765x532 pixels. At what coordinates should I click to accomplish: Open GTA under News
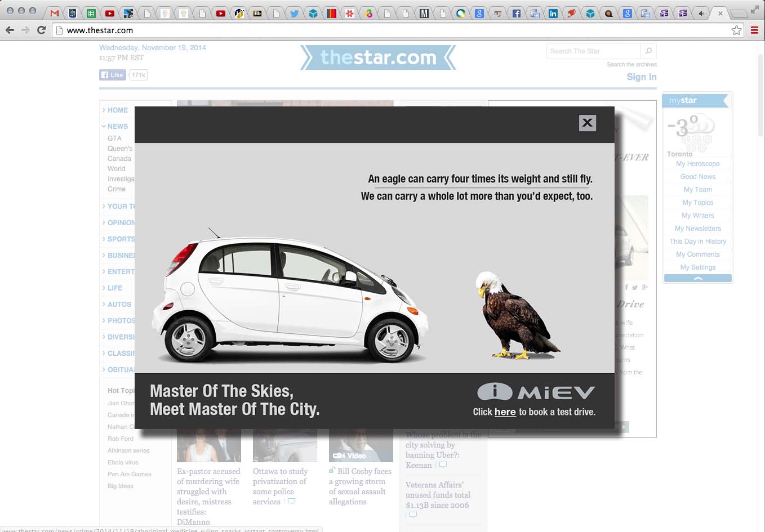114,138
